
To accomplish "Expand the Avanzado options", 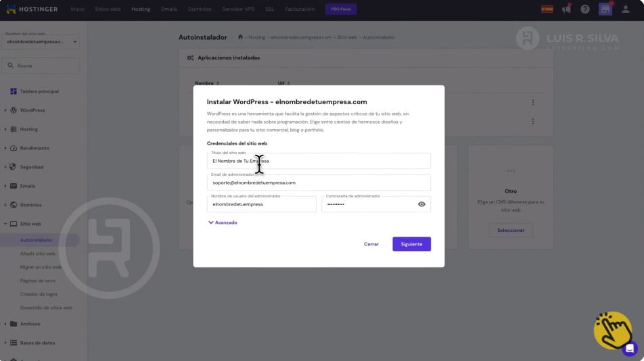I will [x=223, y=222].
